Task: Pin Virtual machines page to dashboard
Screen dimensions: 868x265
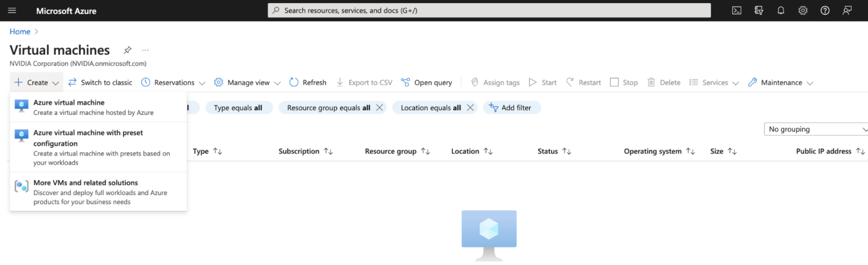Action: tap(127, 50)
